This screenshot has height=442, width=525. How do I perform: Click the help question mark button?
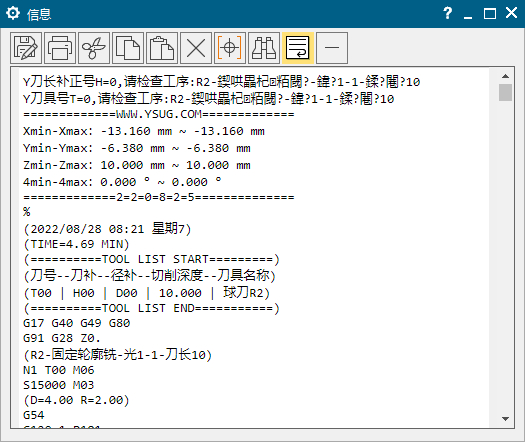tap(447, 13)
